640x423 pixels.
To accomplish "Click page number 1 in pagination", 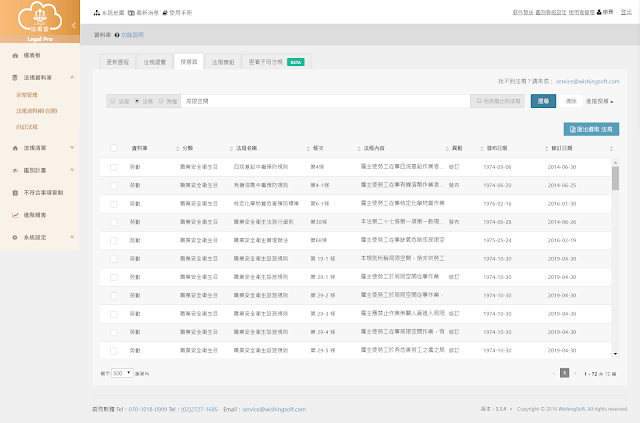I will pos(564,373).
